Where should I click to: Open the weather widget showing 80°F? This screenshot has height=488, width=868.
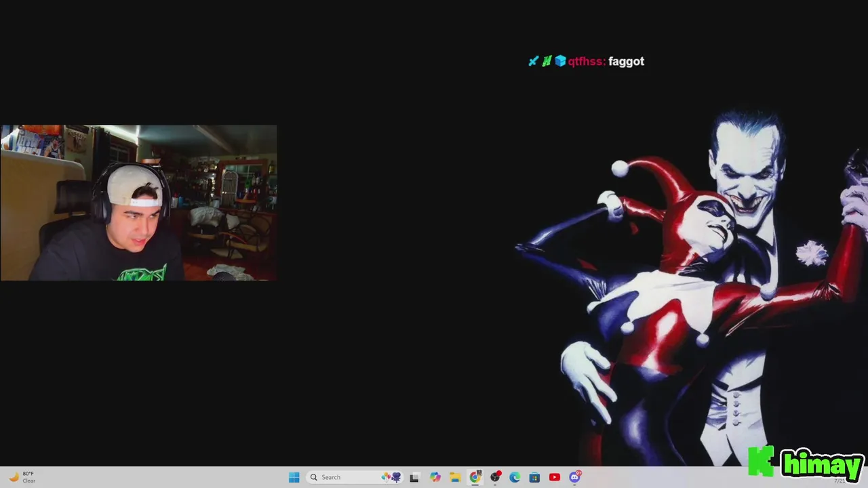point(22,477)
